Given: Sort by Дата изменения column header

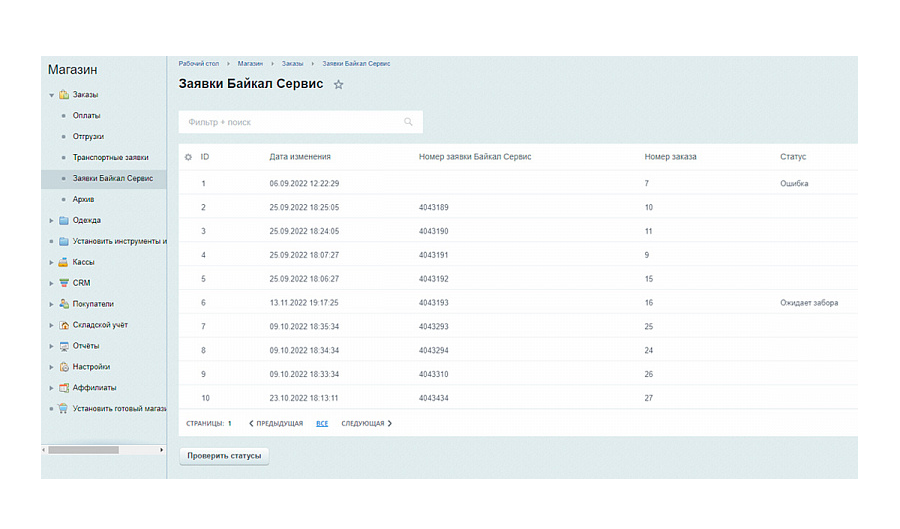Looking at the screenshot, I should click(300, 157).
